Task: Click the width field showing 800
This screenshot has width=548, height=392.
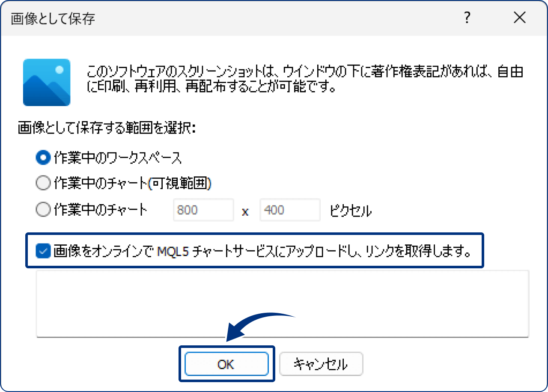Action: [204, 210]
